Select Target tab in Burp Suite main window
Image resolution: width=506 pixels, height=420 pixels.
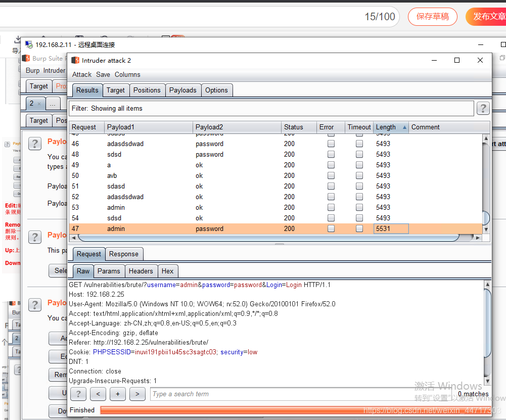click(39, 86)
